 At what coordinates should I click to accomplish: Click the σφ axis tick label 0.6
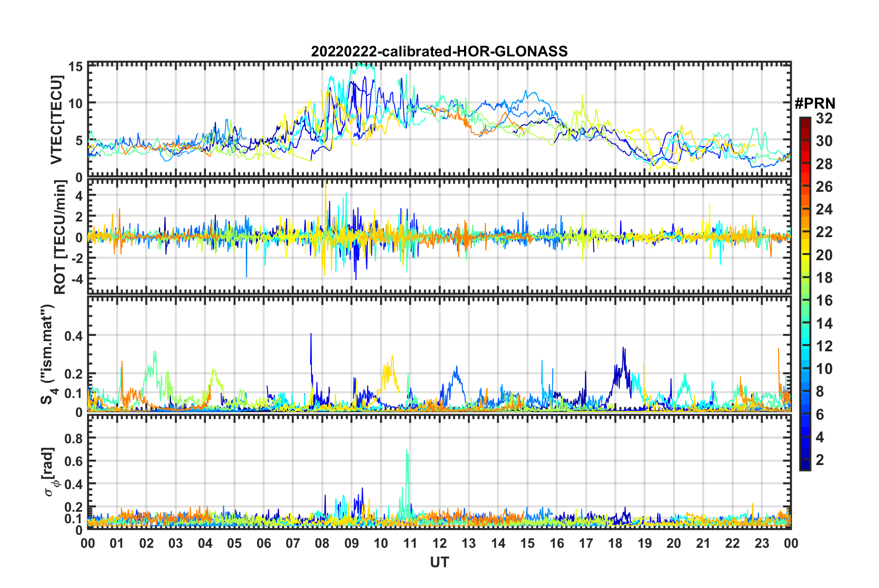pyautogui.click(x=74, y=461)
